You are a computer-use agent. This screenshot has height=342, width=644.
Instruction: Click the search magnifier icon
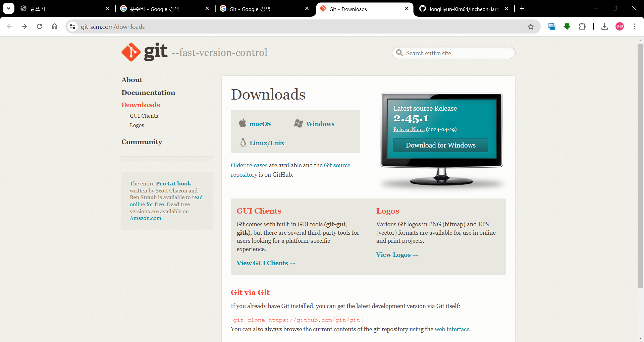pos(399,53)
